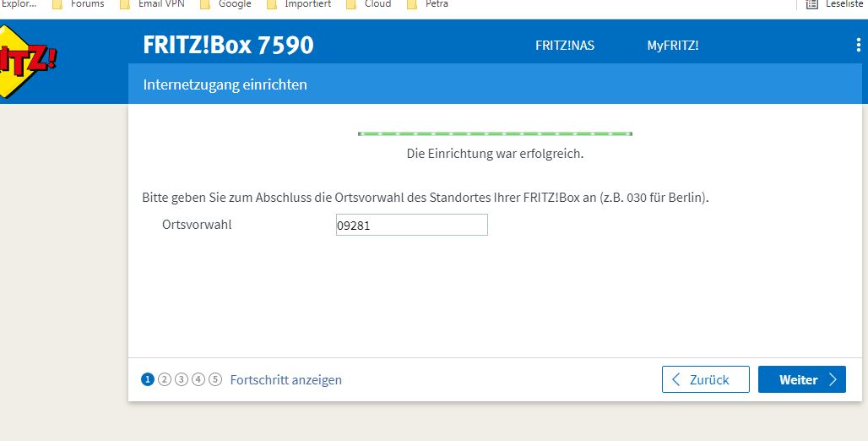Open the Petra bookmark folder
Viewport: 868px width, 441px height.
pos(427,4)
